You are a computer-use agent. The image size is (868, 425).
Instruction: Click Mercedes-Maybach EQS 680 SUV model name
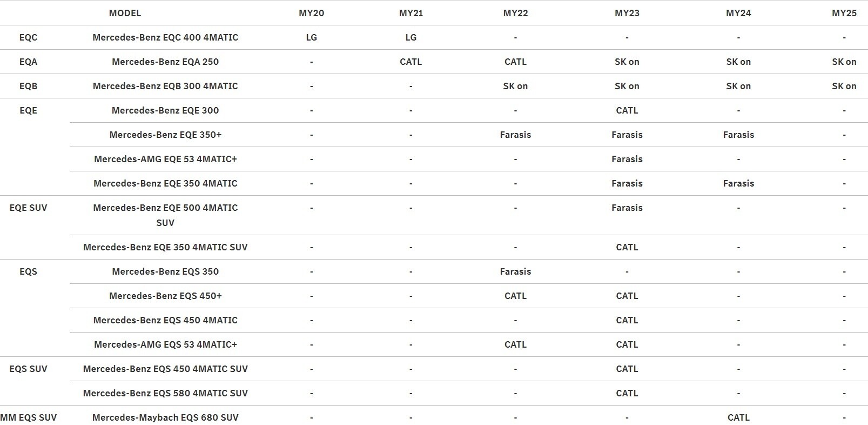(x=165, y=417)
